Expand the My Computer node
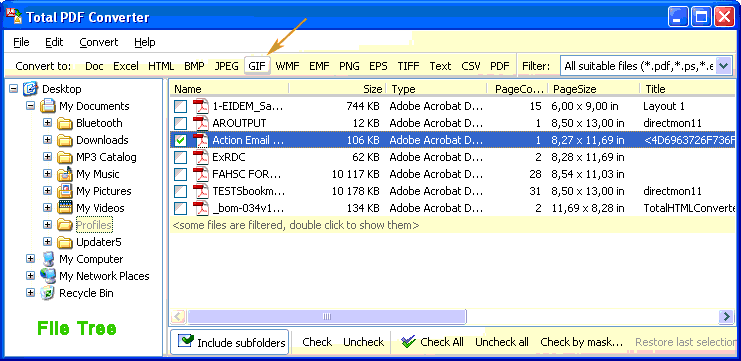 click(x=30, y=259)
